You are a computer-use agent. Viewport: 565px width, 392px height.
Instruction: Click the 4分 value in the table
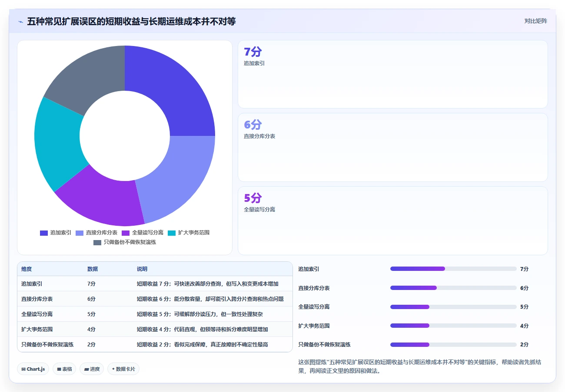coord(91,329)
